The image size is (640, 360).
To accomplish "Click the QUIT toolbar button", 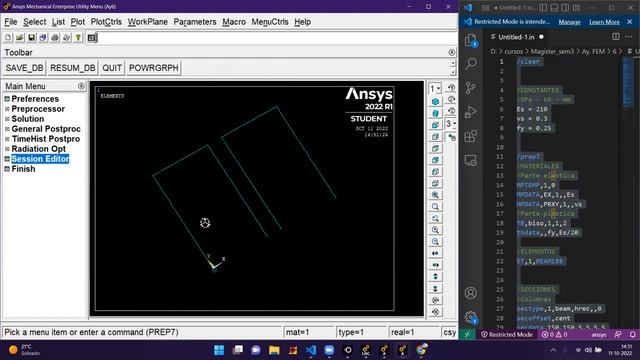I will coord(112,68).
